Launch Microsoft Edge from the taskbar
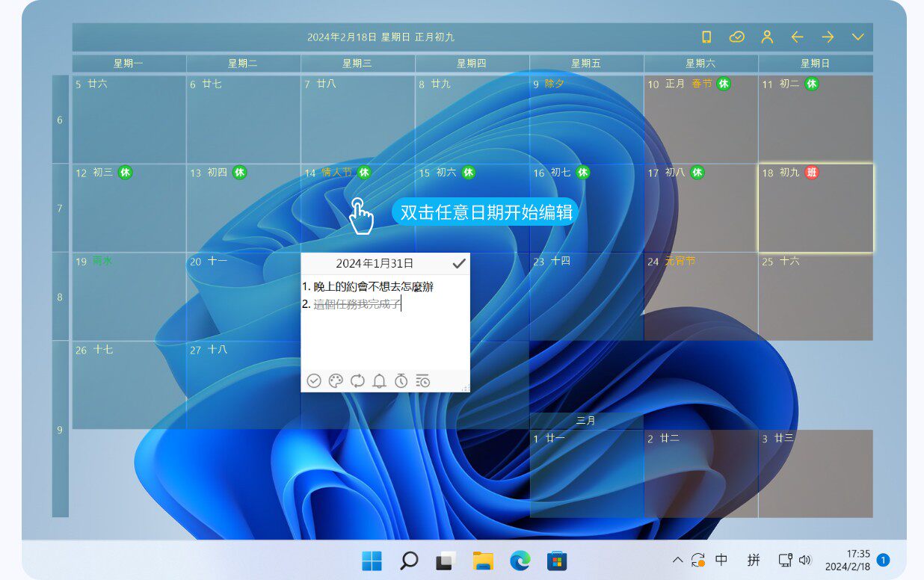 tap(520, 560)
